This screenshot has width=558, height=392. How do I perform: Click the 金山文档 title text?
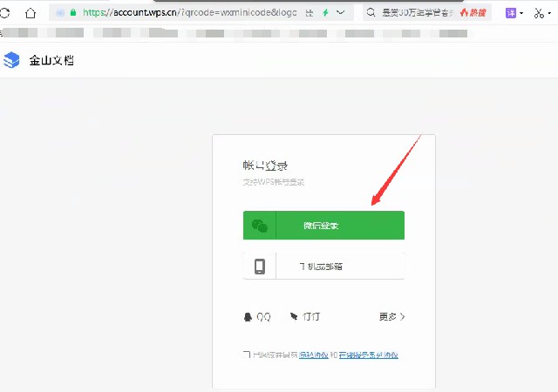coord(51,60)
